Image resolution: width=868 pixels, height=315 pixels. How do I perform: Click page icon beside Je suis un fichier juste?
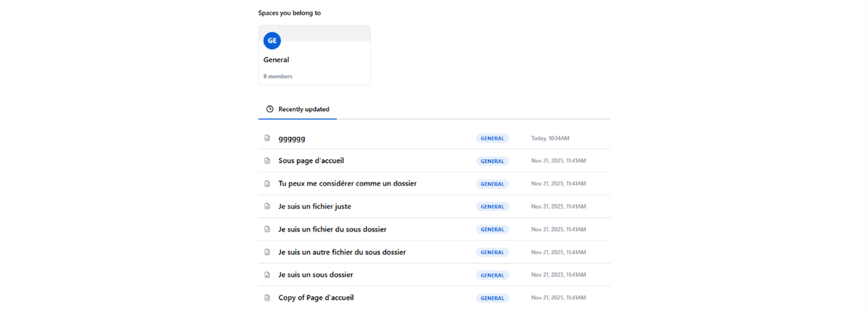(267, 206)
